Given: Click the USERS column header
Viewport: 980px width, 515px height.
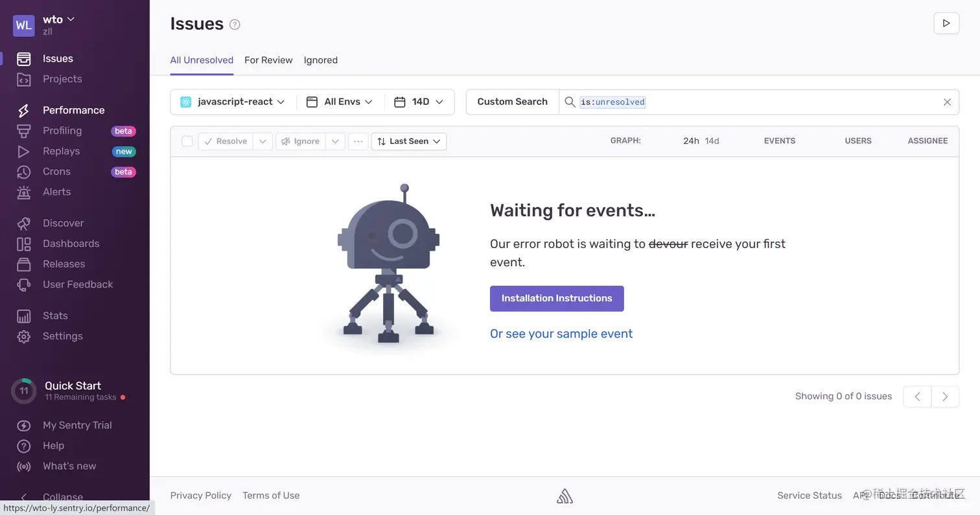Looking at the screenshot, I should 858,141.
